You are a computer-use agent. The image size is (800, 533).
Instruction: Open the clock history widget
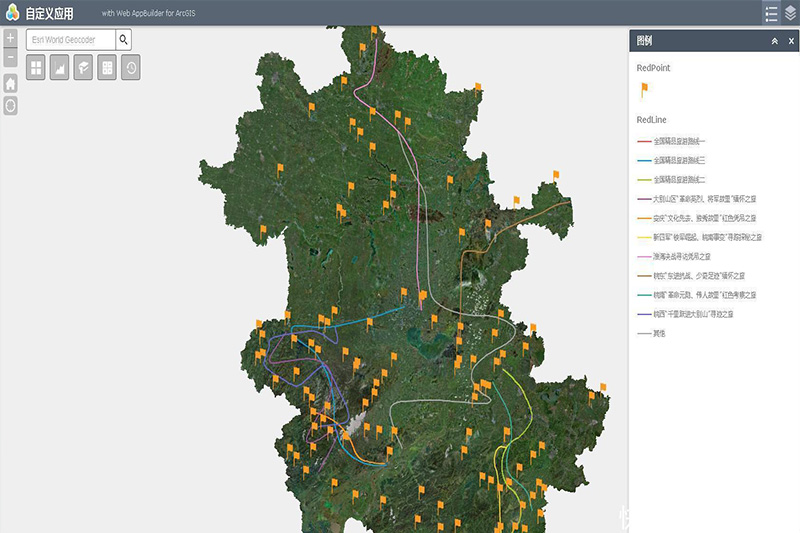coord(130,68)
